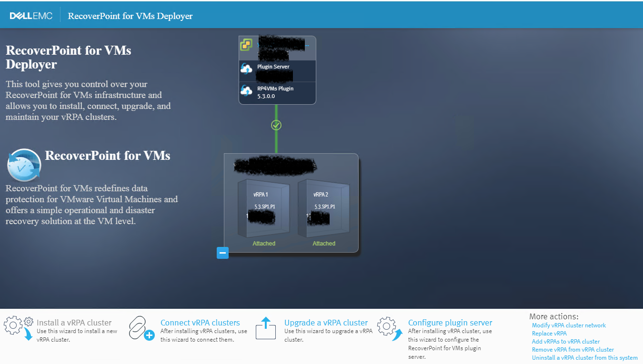Collapse the vRPA cluster with minus button

222,253
